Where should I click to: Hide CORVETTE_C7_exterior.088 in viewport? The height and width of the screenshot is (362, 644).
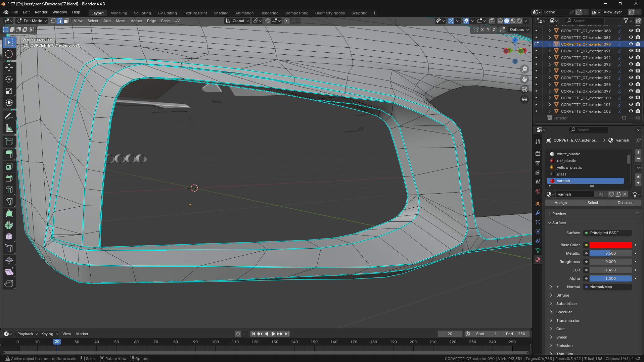(631, 31)
